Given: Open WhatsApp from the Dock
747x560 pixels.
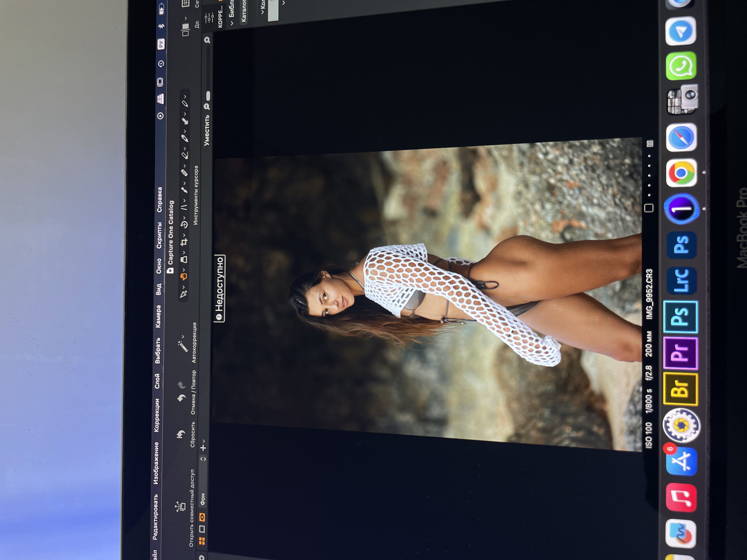Looking at the screenshot, I should point(681,66).
